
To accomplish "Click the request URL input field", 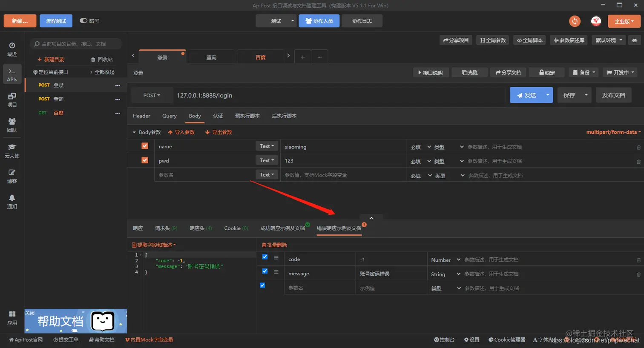I will [x=339, y=95].
